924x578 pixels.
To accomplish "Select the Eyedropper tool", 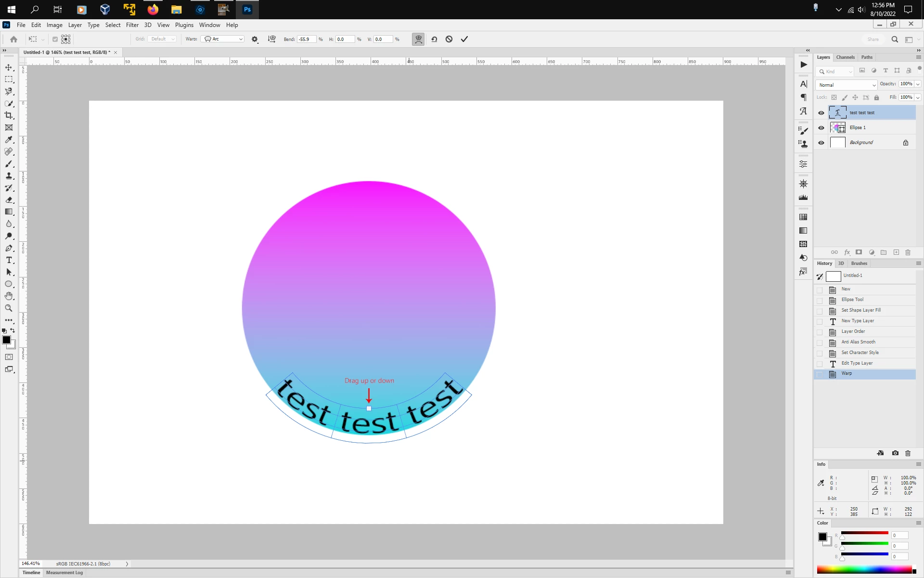I will 9,140.
